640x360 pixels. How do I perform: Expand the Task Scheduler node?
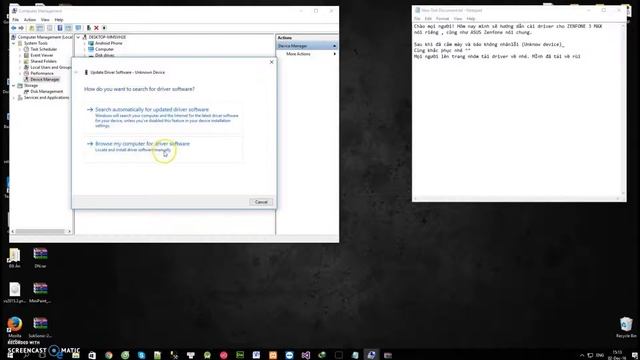point(20,49)
